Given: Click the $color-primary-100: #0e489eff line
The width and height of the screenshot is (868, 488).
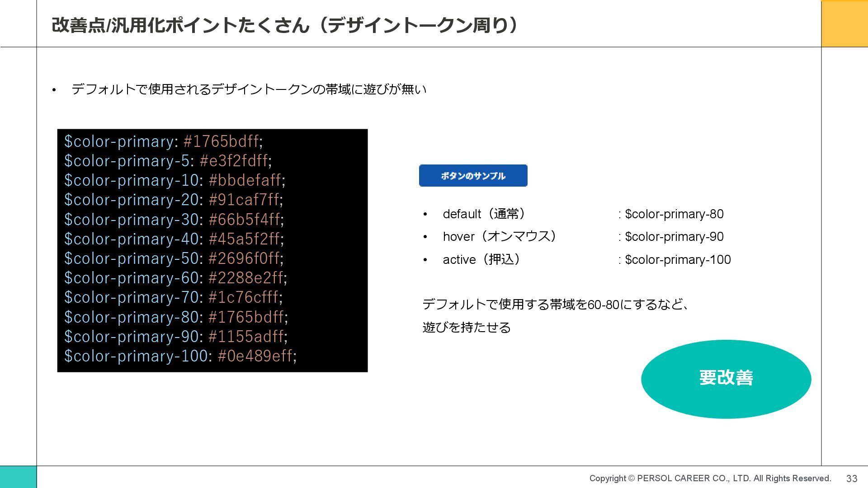Looking at the screenshot, I should coord(180,356).
